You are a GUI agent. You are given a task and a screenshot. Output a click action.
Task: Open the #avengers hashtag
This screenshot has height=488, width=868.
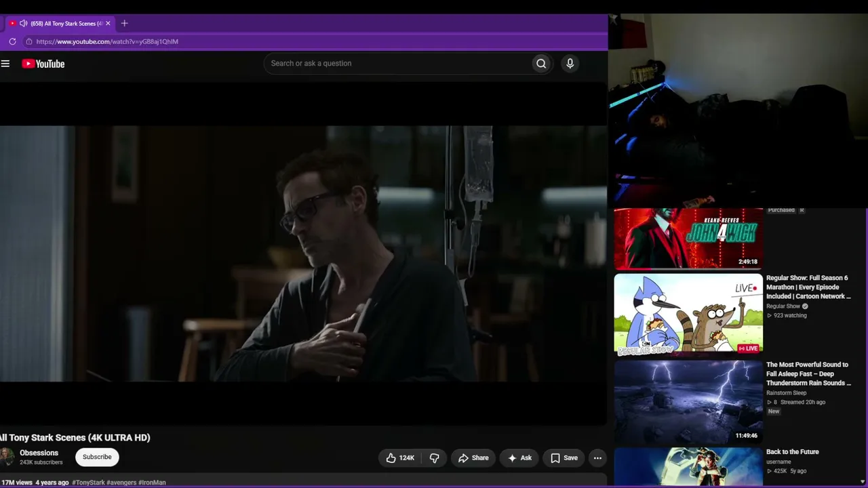(121, 483)
